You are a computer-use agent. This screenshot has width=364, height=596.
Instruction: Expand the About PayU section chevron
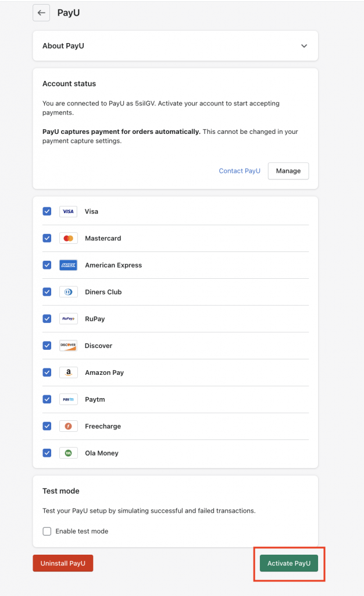point(304,46)
